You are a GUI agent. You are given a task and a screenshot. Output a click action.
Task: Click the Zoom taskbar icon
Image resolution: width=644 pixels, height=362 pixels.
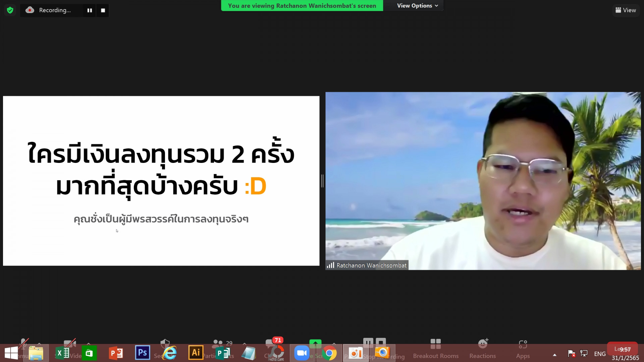click(302, 353)
